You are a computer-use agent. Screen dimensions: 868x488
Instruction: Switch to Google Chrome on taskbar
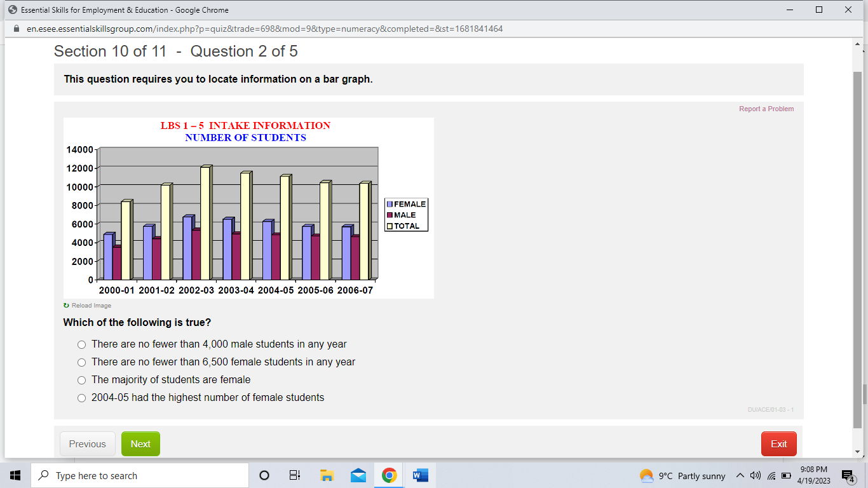tap(390, 475)
